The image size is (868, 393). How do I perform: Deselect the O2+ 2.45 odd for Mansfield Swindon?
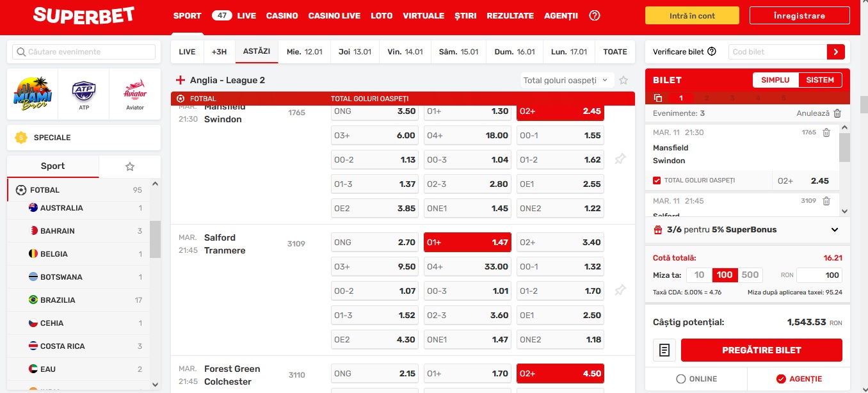pyautogui.click(x=560, y=111)
